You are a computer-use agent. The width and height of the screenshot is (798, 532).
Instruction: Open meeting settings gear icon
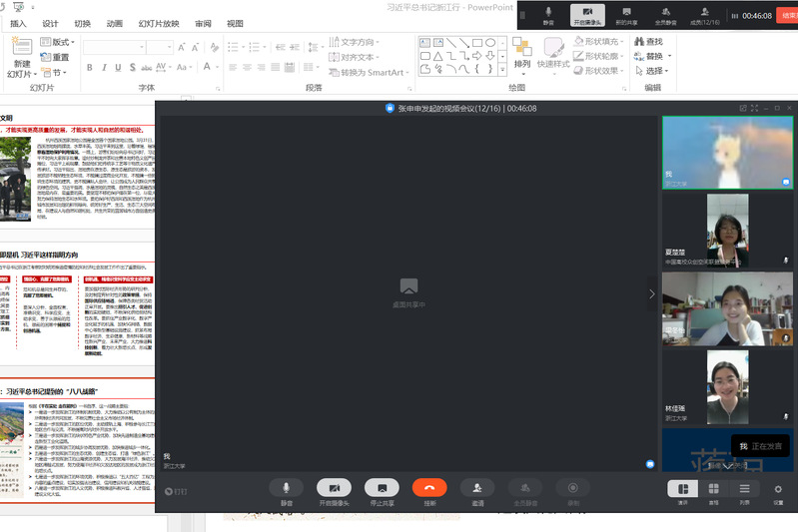click(x=778, y=489)
